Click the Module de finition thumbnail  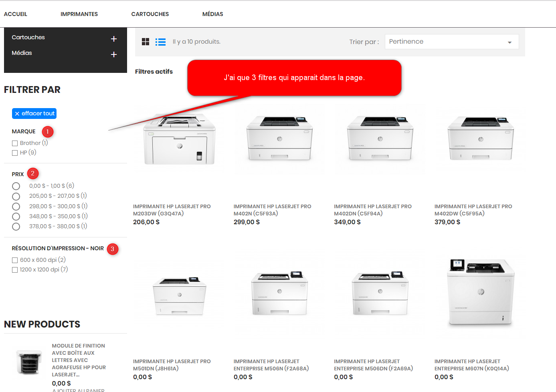29,362
